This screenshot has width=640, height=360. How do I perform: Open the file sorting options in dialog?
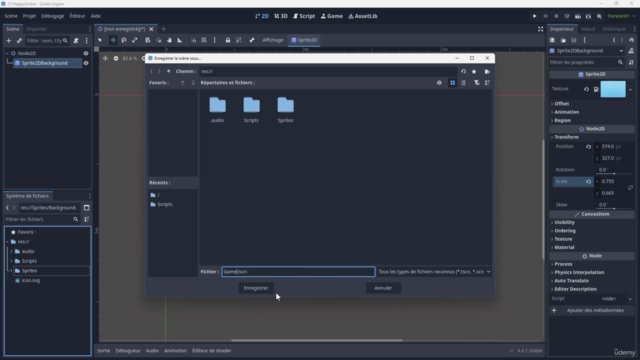pos(487,83)
